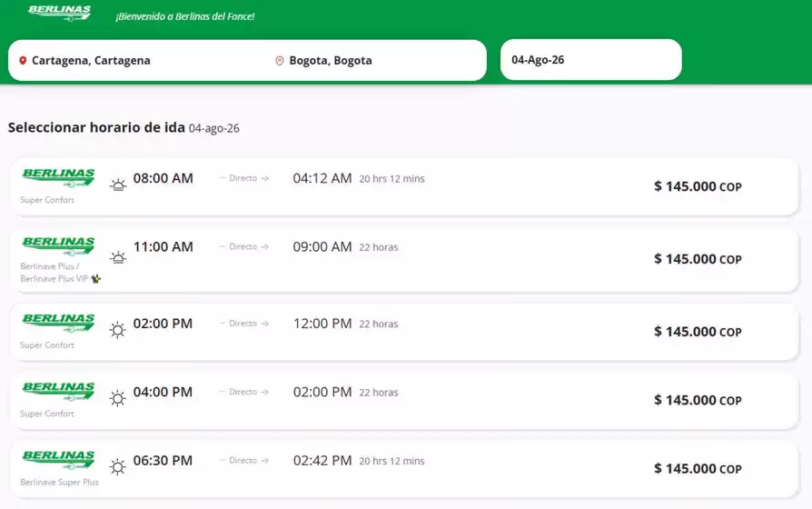Click Super Confort label under 08:00 AM trip
This screenshot has width=812, height=509.
(x=46, y=200)
